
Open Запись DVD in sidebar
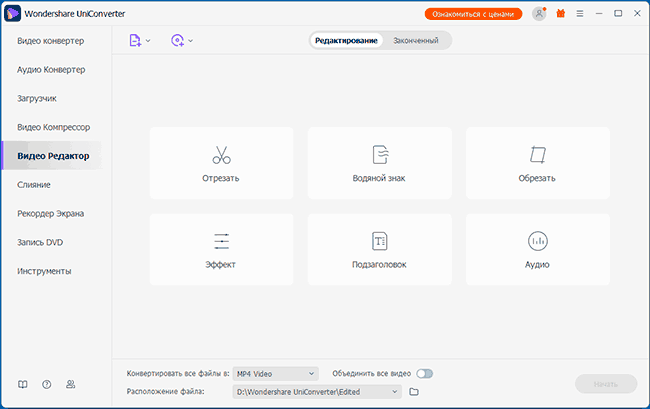click(x=40, y=242)
